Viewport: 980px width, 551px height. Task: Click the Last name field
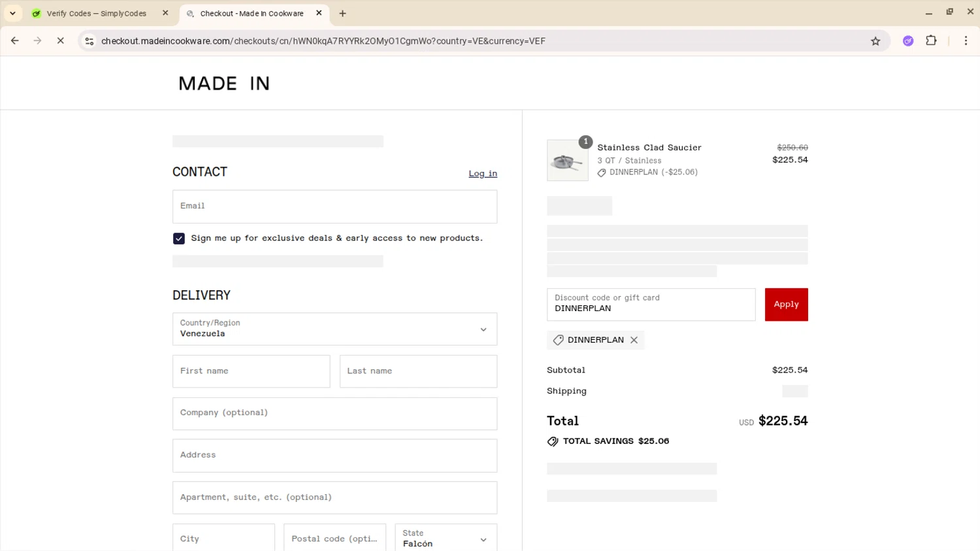tap(418, 371)
